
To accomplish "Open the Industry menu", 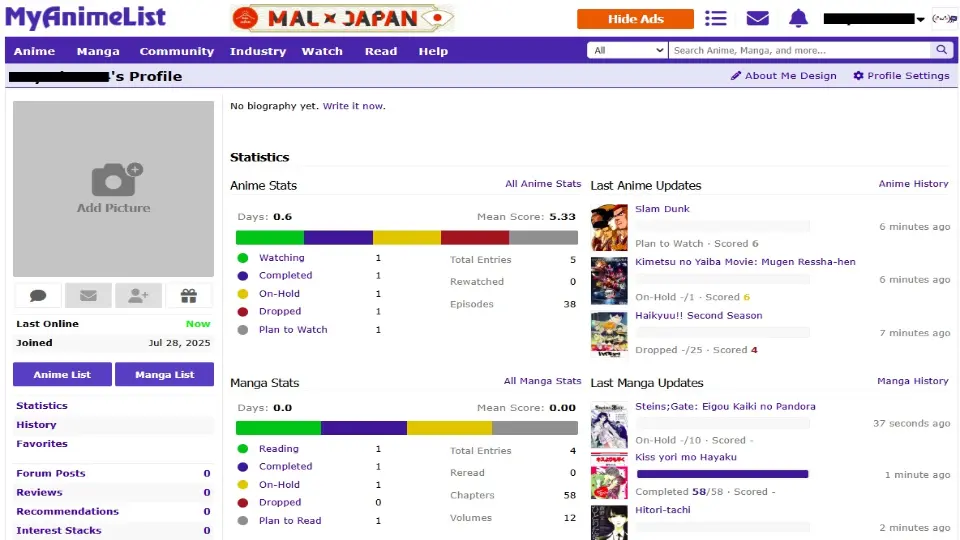I will 258,51.
